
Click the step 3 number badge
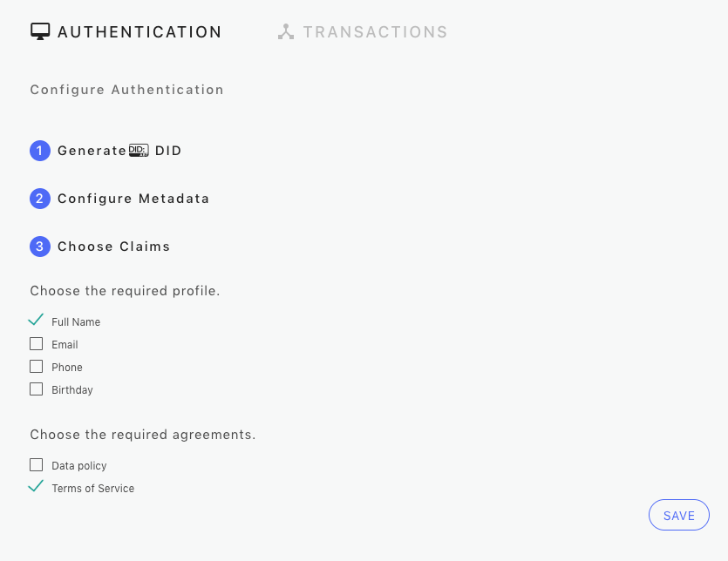40,247
